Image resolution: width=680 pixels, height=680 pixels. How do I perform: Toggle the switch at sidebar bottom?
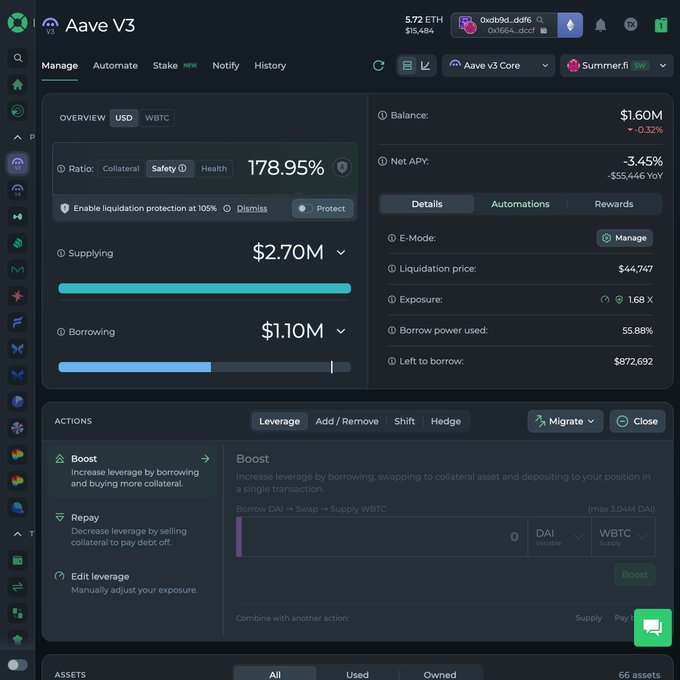pos(18,664)
